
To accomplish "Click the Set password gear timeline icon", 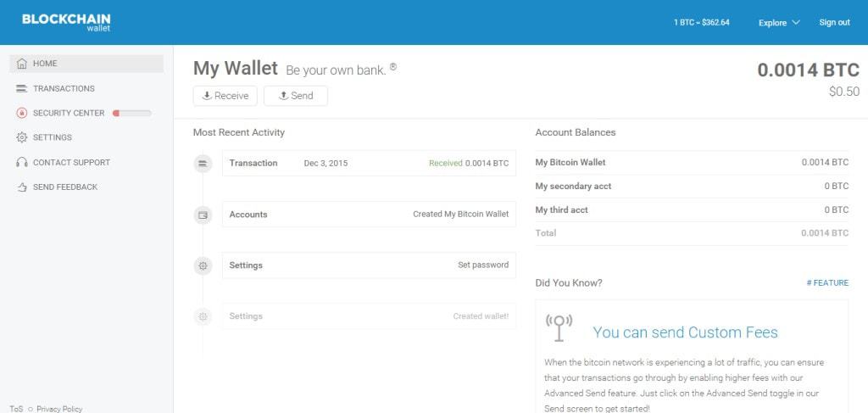I will tap(203, 265).
